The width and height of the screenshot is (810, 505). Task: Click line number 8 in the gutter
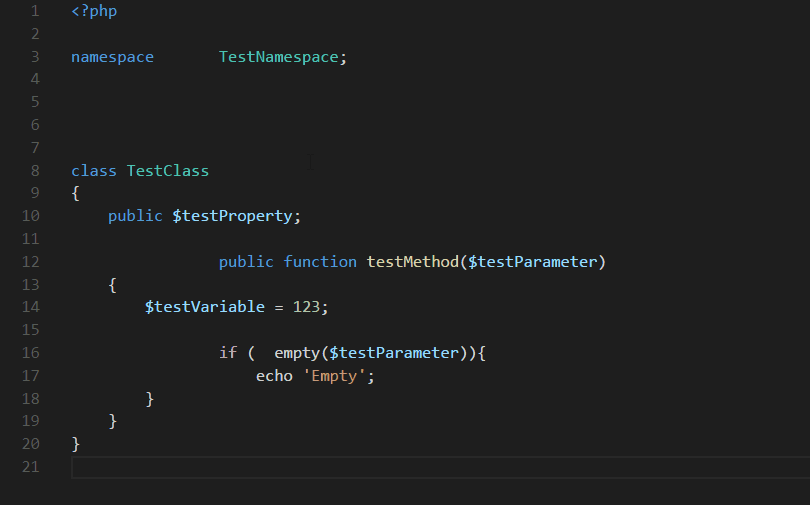(35, 170)
